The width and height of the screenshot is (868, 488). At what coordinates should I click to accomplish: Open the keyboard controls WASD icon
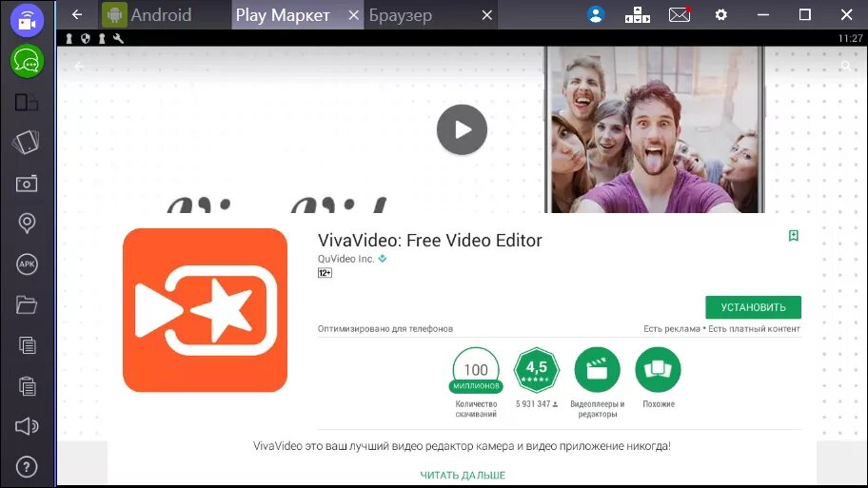tap(637, 15)
